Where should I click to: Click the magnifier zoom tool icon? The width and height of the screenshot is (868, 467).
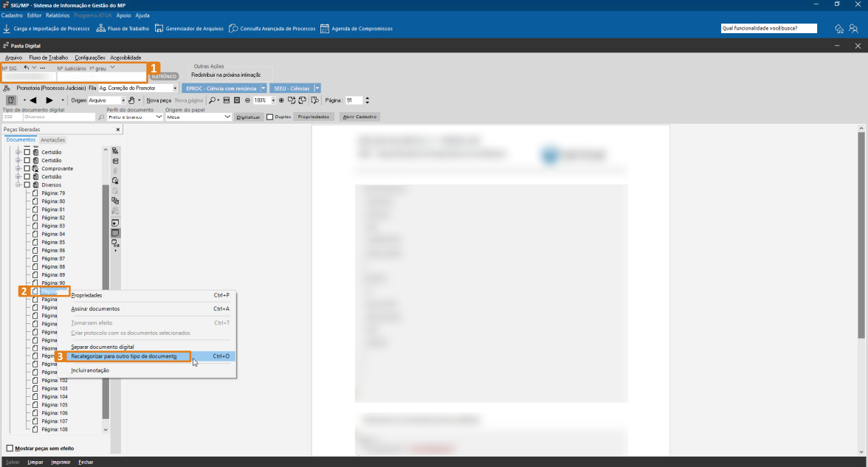pos(212,100)
